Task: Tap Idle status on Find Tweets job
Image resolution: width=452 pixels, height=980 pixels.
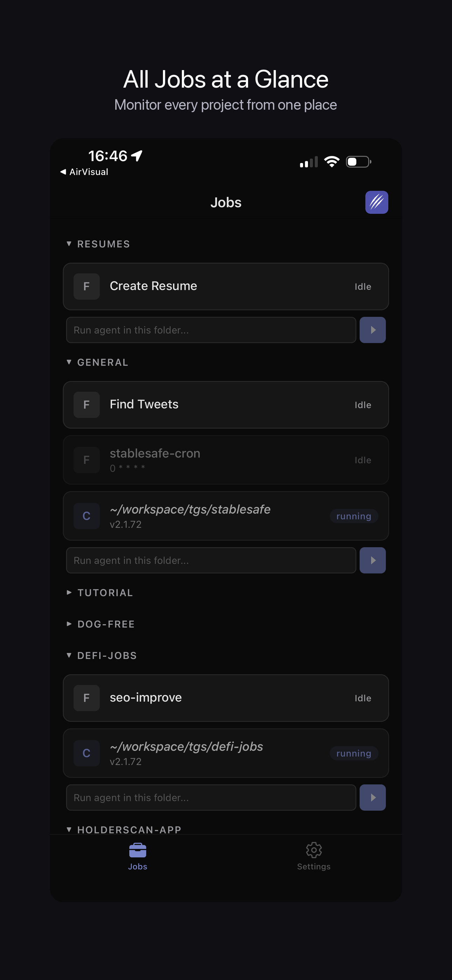Action: point(363,404)
